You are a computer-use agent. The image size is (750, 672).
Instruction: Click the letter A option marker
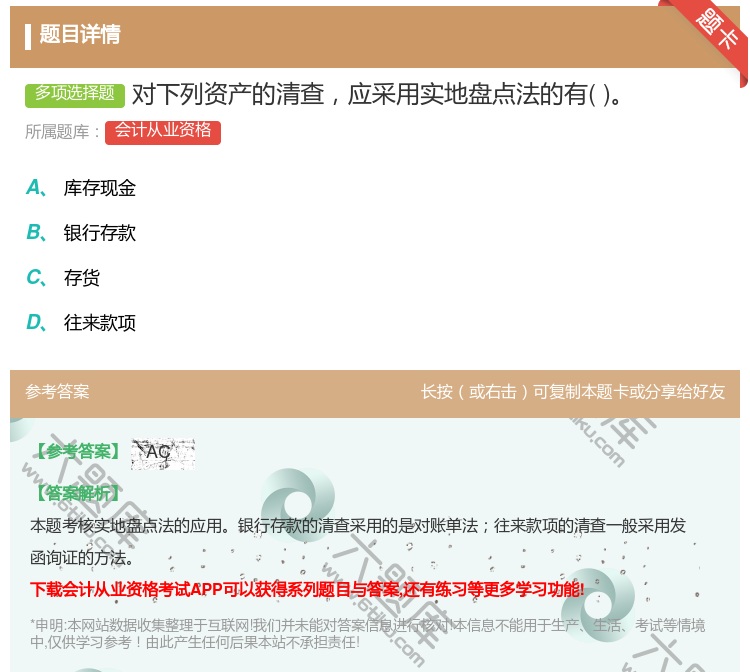pyautogui.click(x=36, y=188)
